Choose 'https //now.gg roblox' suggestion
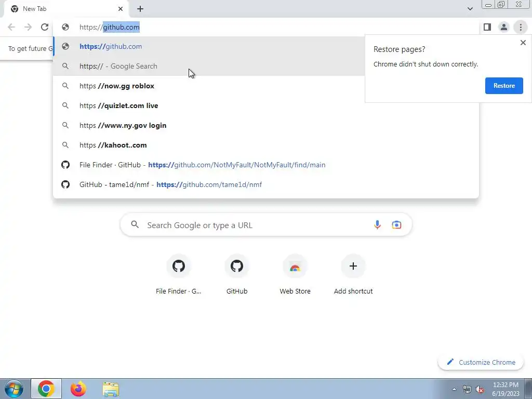This screenshot has width=532, height=399. pyautogui.click(x=209, y=86)
